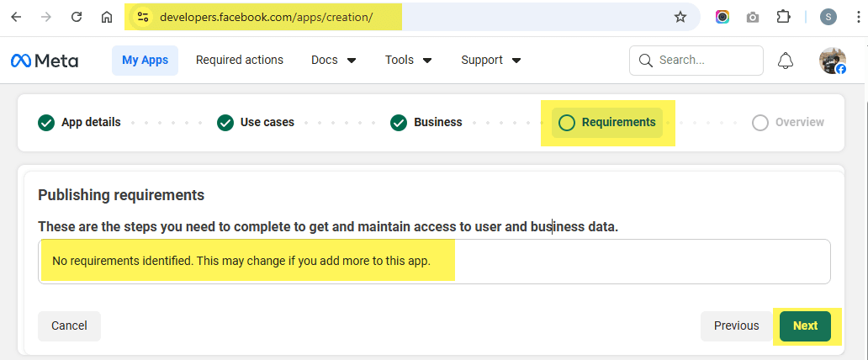Screen dimensions: 868x360
Task: Click the Business green checkmark
Action: 399,123
